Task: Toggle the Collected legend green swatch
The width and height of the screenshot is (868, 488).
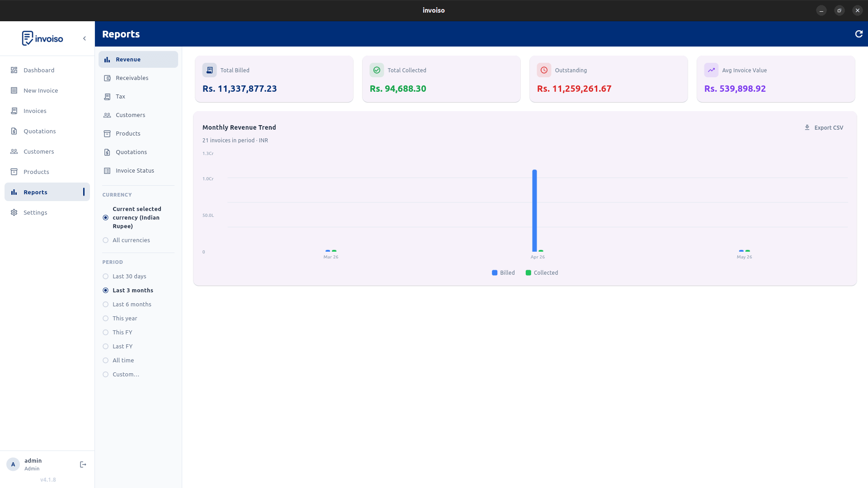Action: pyautogui.click(x=528, y=273)
